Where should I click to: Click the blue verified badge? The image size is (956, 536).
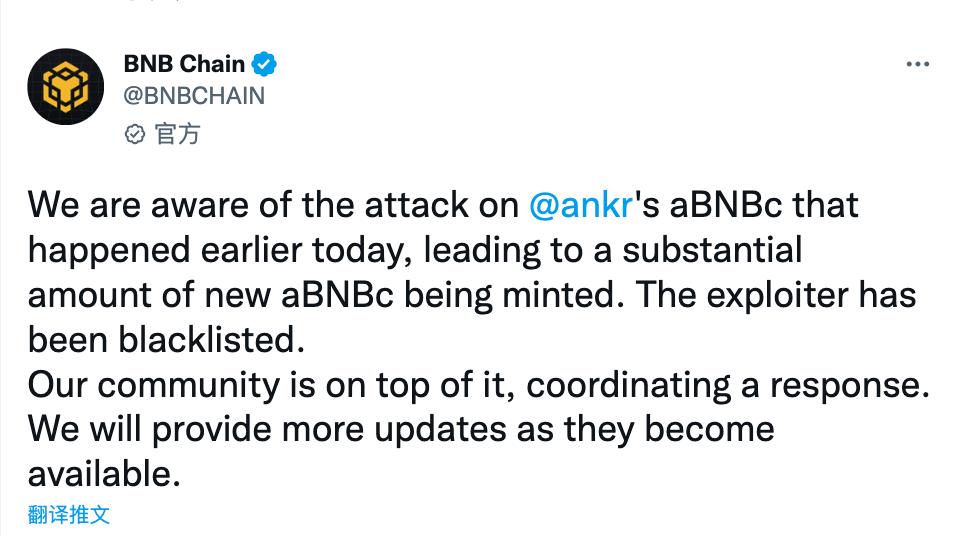coord(263,64)
